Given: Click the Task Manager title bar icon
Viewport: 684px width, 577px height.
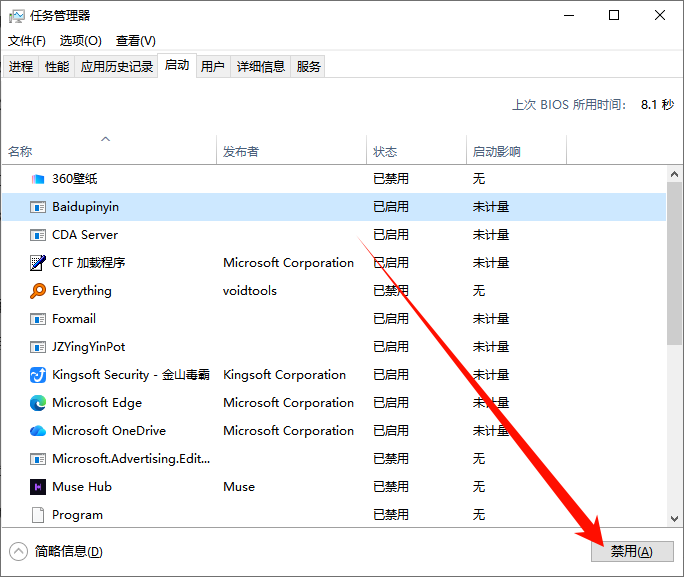Looking at the screenshot, I should click(x=17, y=16).
